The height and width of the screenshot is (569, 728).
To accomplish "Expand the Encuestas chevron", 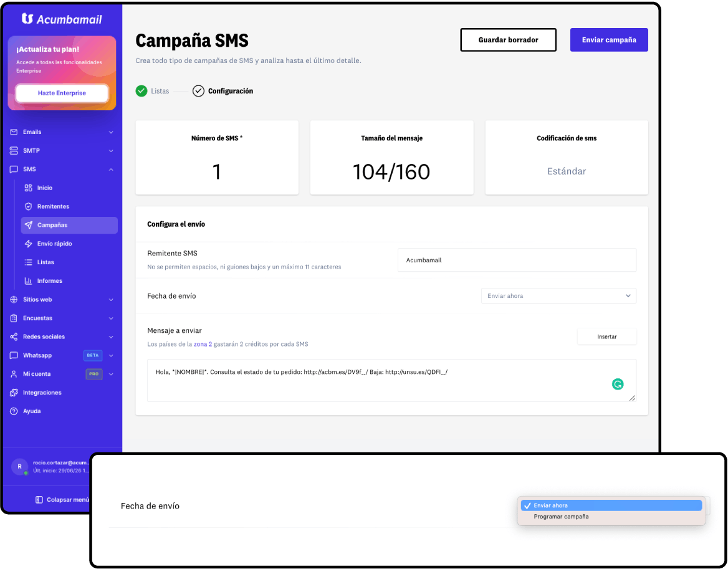I will click(111, 318).
